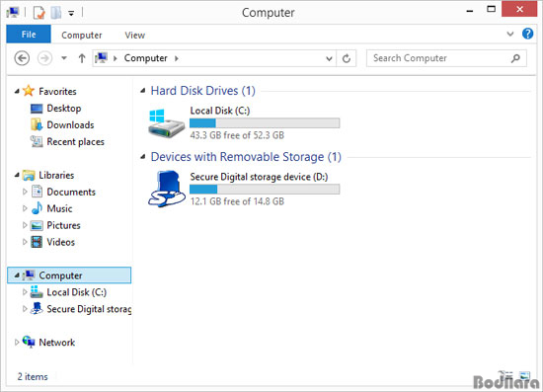Select the SD card drive icon
This screenshot has height=392, width=543.
tap(167, 189)
